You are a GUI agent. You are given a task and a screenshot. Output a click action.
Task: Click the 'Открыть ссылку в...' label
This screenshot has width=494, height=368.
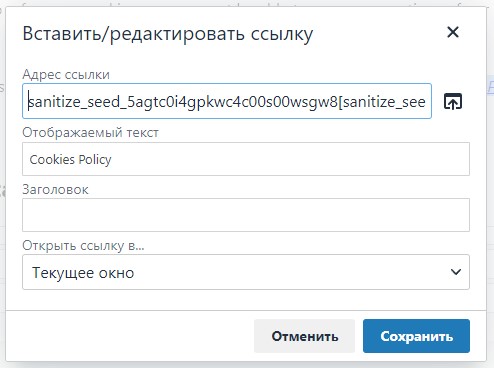tap(83, 246)
